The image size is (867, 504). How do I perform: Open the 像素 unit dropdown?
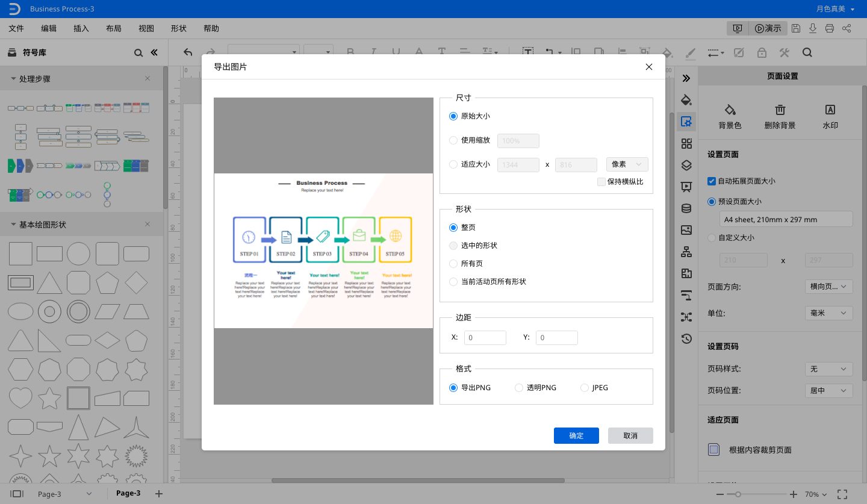click(x=627, y=164)
